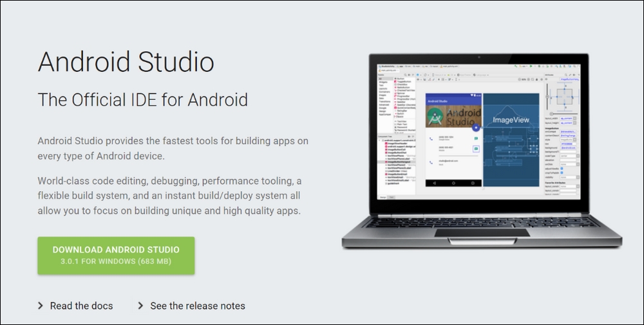Click 'The Official IDE for Android' subtitle
The height and width of the screenshot is (325, 644).
click(143, 100)
